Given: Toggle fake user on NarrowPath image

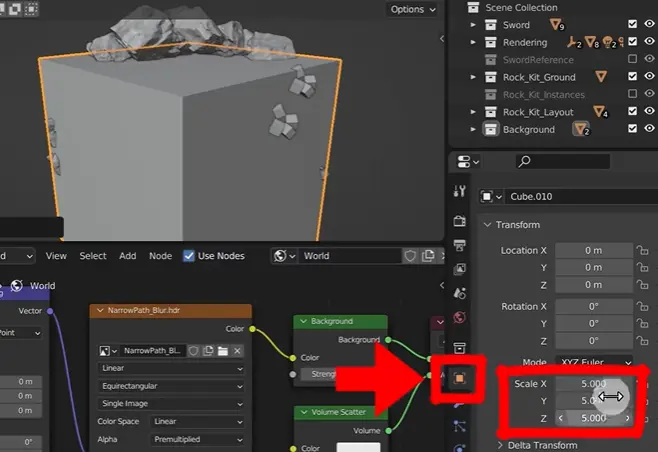Looking at the screenshot, I should point(193,351).
